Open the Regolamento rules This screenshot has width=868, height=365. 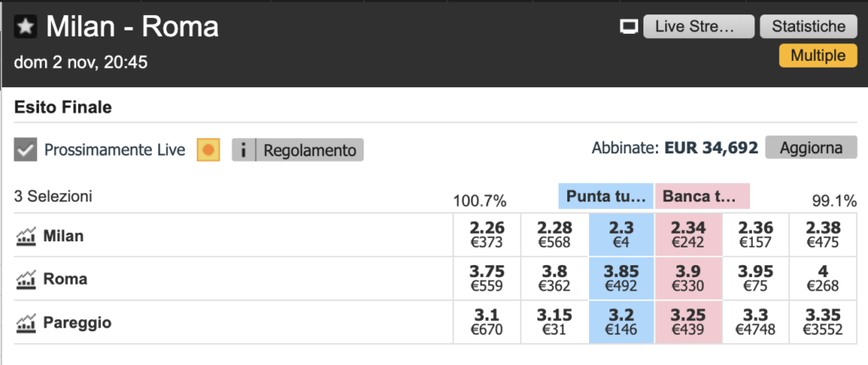309,150
